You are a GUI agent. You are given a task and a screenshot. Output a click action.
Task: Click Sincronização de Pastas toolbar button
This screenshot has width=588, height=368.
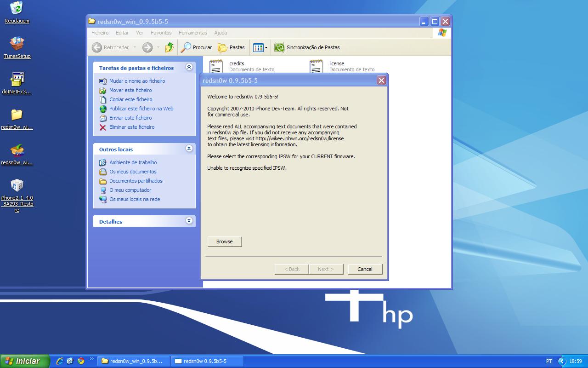(307, 47)
